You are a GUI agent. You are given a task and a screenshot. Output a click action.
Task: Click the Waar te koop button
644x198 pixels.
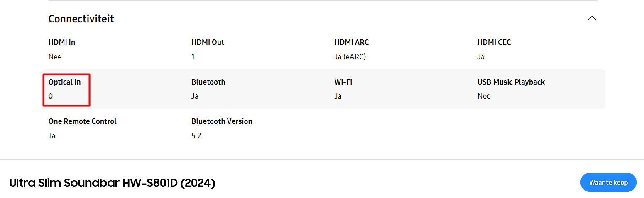point(608,182)
